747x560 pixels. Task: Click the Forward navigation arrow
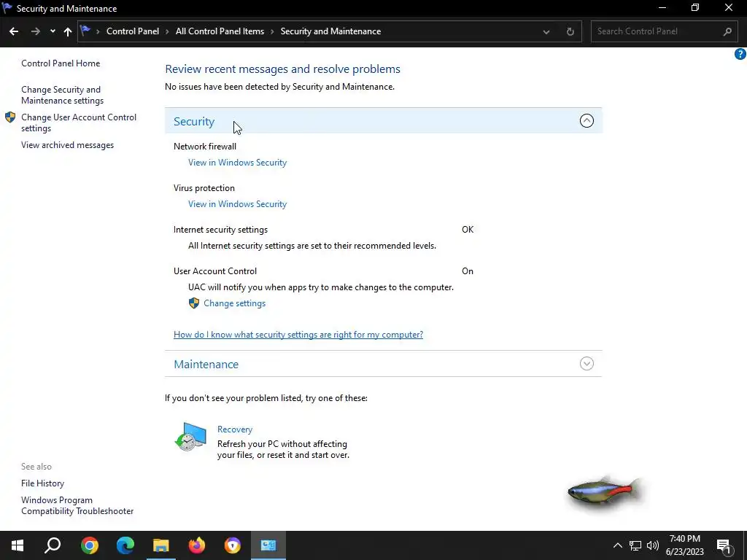[36, 31]
